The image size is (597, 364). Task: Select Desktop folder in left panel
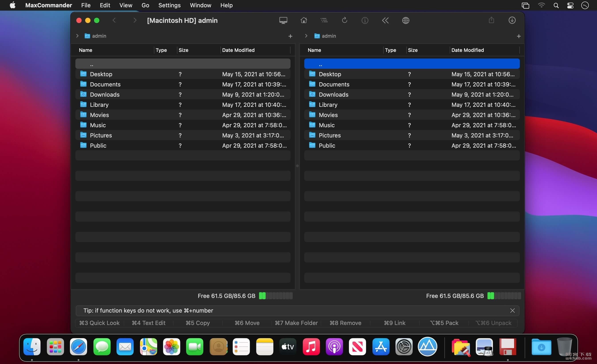coord(183,74)
